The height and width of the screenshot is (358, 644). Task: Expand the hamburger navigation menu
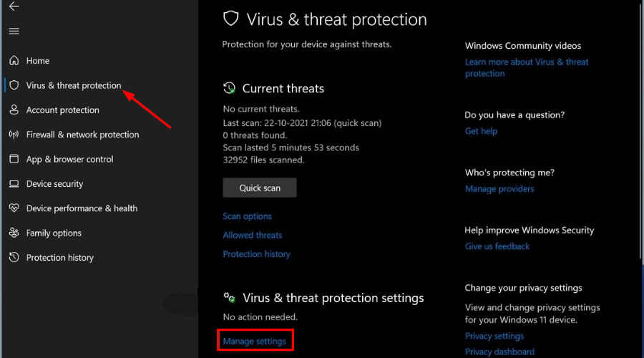[14, 32]
